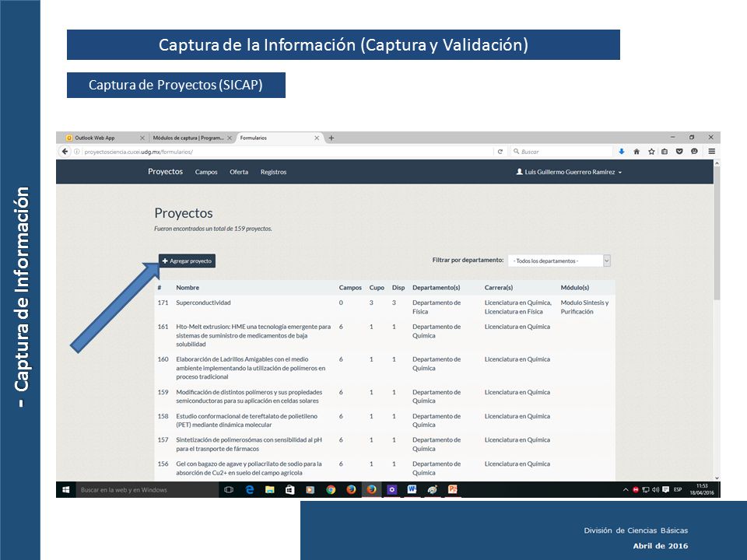Open the site information icon beside the URL
Viewport: 747px width, 560px height.
77,152
